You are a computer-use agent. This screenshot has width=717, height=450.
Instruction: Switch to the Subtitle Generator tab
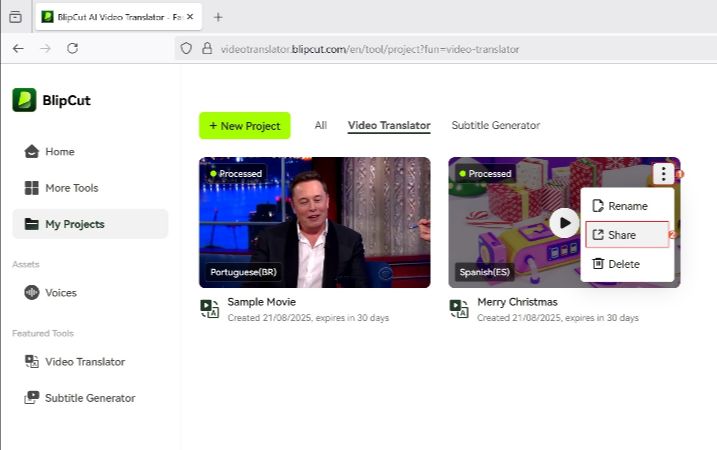495,126
